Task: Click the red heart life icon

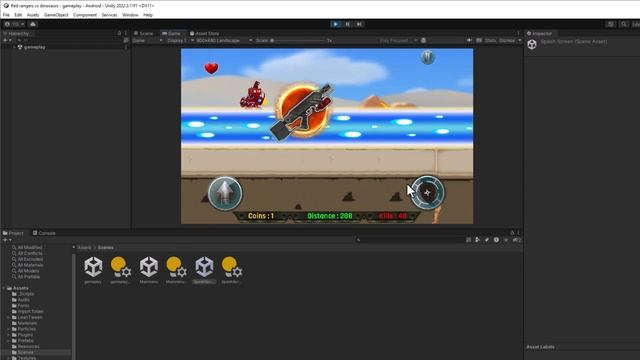Action: point(211,68)
